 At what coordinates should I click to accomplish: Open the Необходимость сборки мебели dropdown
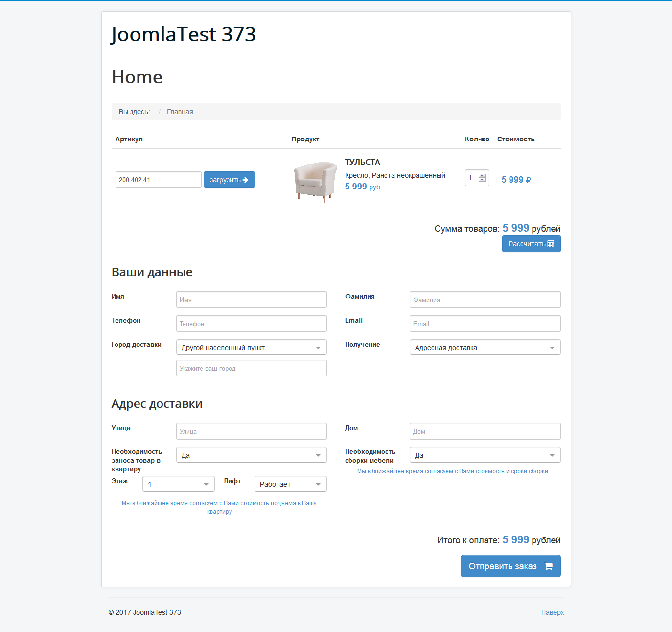[x=552, y=455]
